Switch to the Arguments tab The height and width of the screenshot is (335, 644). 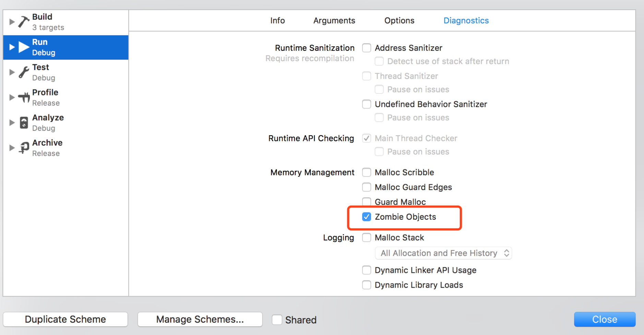click(334, 21)
